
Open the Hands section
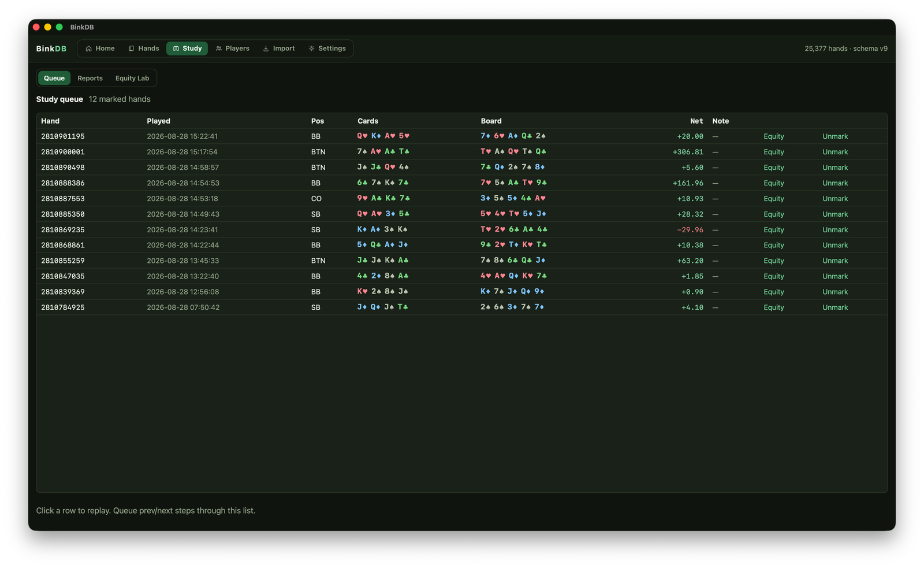(x=144, y=49)
